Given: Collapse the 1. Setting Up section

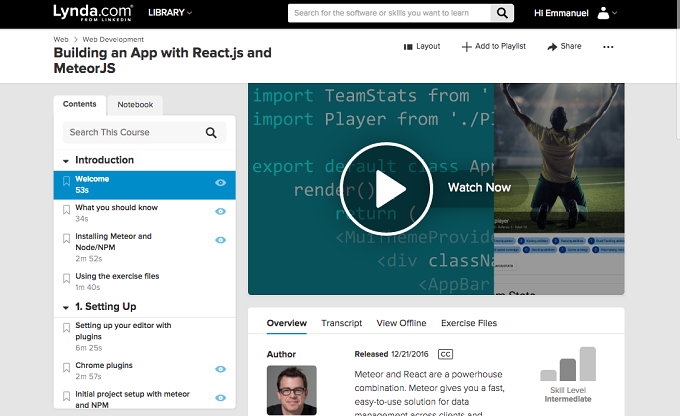Looking at the screenshot, I should [x=65, y=308].
